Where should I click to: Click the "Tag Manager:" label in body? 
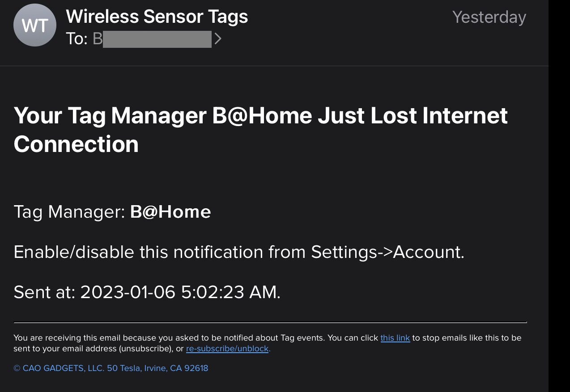(69, 212)
